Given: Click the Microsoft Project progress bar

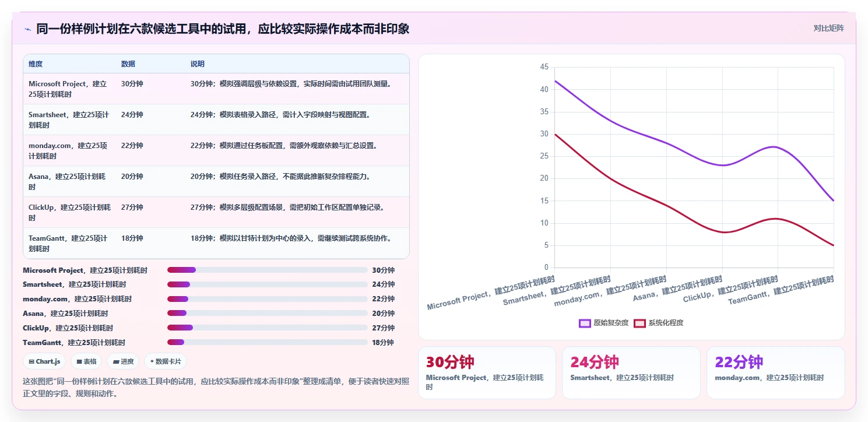Looking at the screenshot, I should (267, 270).
